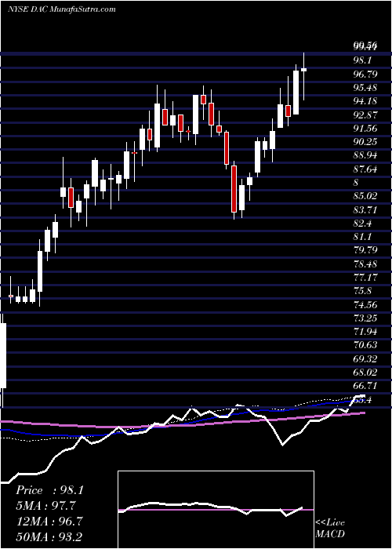Select the '12MA : 96.7' readout
The width and height of the screenshot is (392, 549).
pos(49,522)
